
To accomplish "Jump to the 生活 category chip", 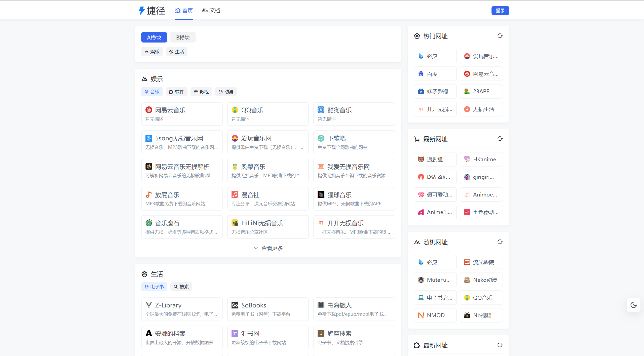I will [x=177, y=52].
